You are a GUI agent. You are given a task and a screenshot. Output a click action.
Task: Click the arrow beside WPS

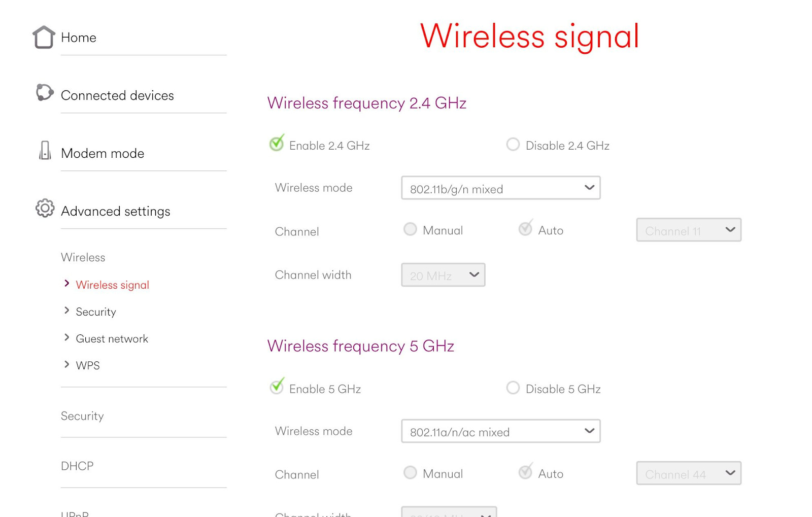point(66,364)
